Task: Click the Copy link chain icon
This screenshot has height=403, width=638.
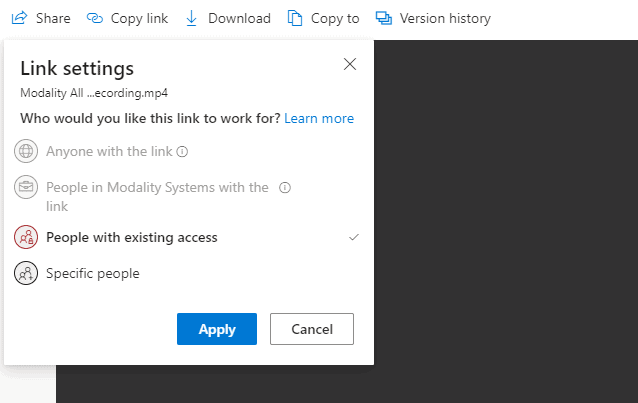Action: pyautogui.click(x=95, y=18)
